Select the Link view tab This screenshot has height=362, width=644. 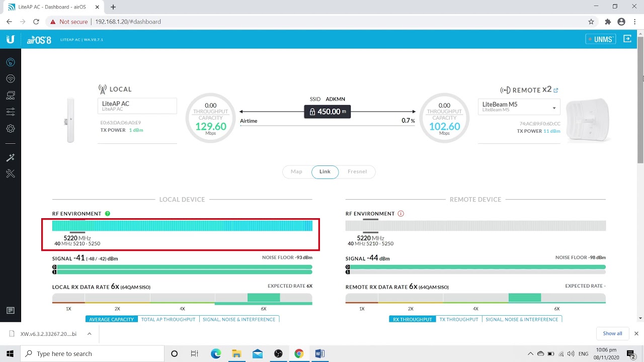325,171
